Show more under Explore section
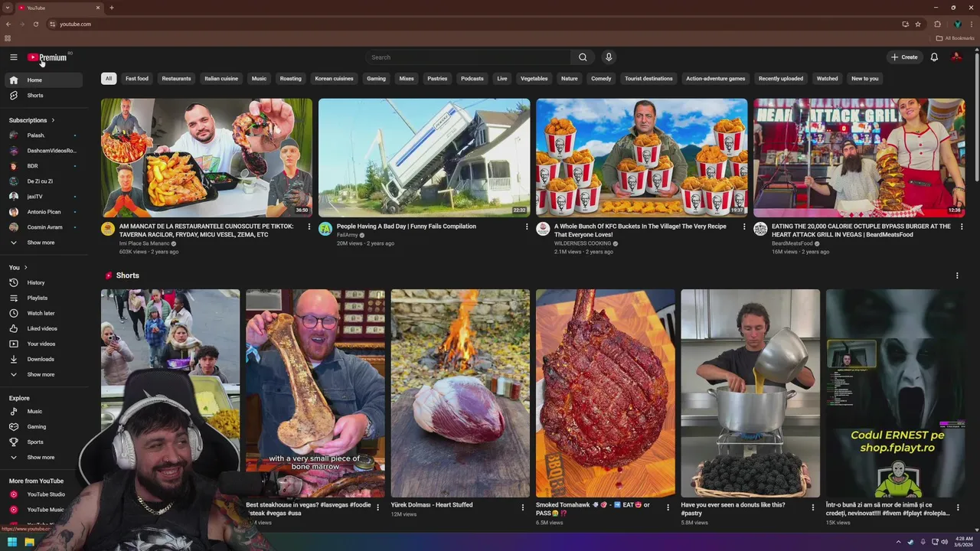980x551 pixels. point(43,457)
